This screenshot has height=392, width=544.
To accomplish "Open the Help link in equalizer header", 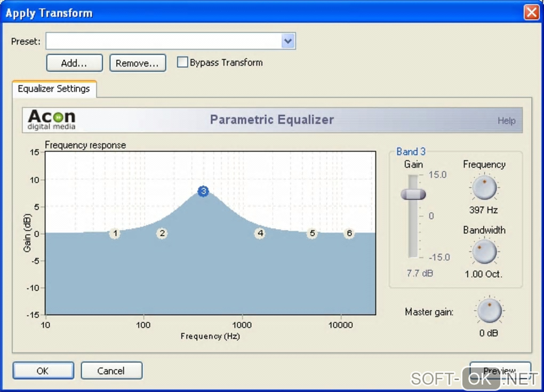I will (x=507, y=121).
